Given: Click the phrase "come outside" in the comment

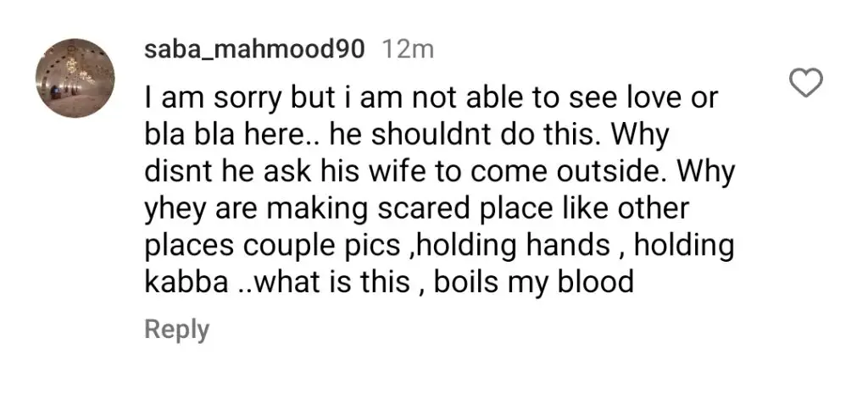Looking at the screenshot, I should click(x=563, y=172).
